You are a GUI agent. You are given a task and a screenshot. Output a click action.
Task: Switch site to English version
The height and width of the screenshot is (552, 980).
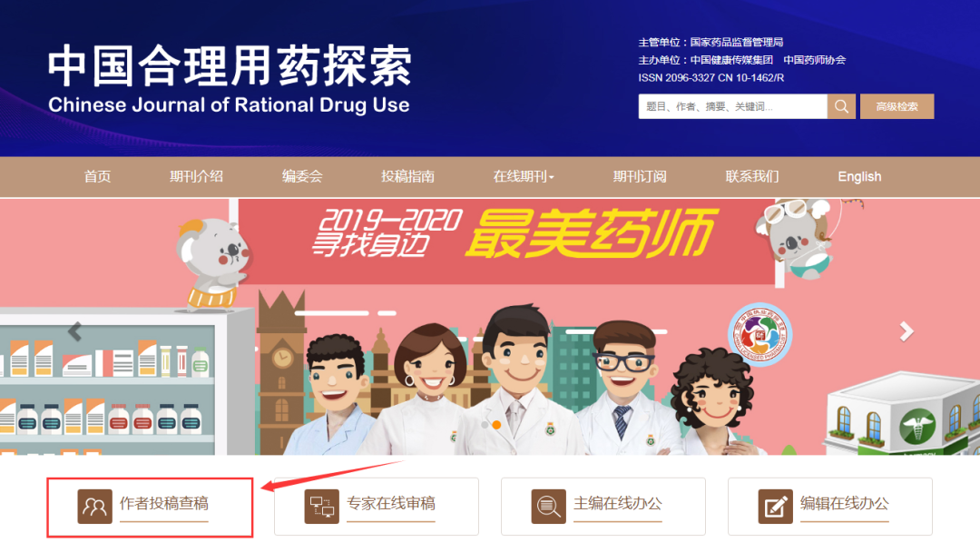[x=859, y=176]
